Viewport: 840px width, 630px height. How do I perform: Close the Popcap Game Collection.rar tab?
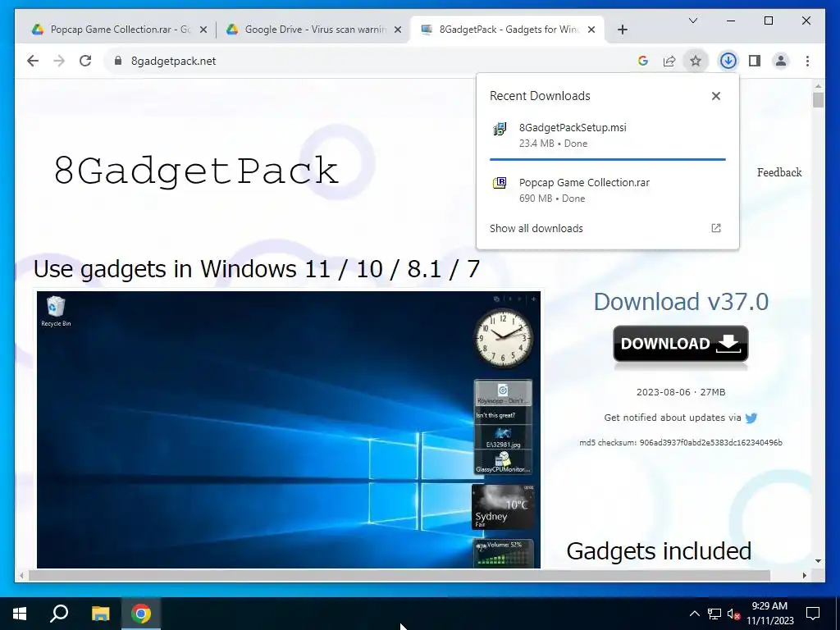click(x=203, y=30)
